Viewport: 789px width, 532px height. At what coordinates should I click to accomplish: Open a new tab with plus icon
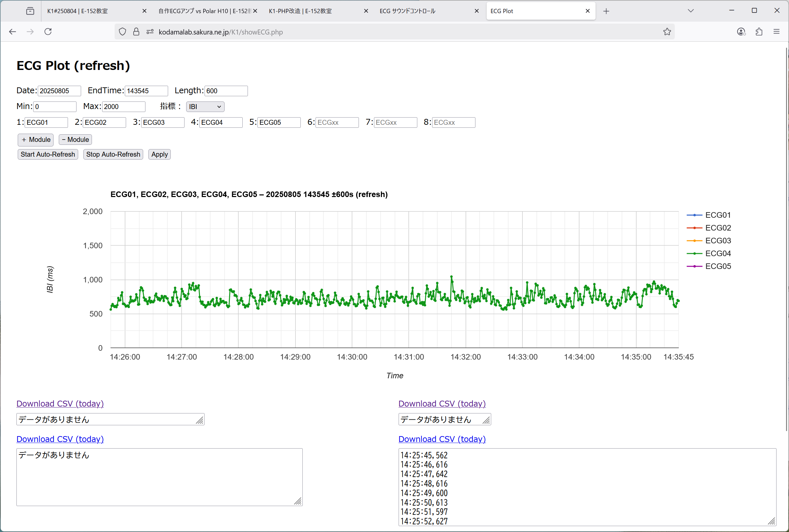pyautogui.click(x=606, y=11)
